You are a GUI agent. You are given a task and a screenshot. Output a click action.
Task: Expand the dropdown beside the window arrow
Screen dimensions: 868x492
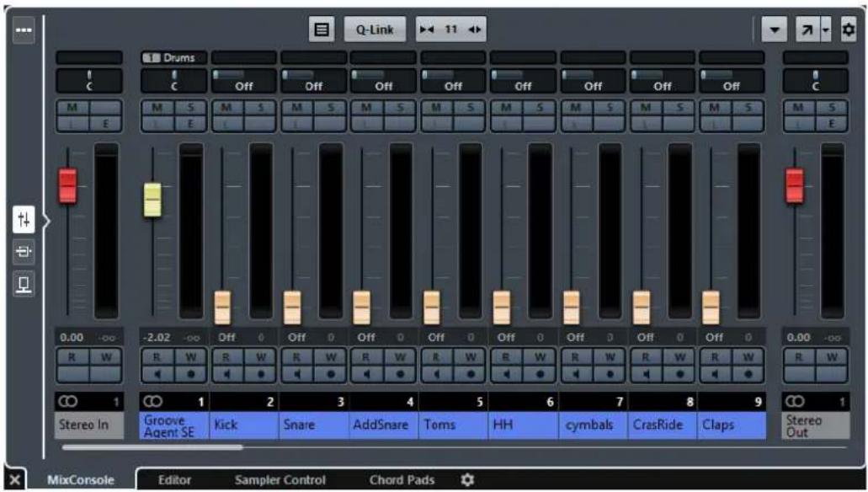pyautogui.click(x=825, y=29)
